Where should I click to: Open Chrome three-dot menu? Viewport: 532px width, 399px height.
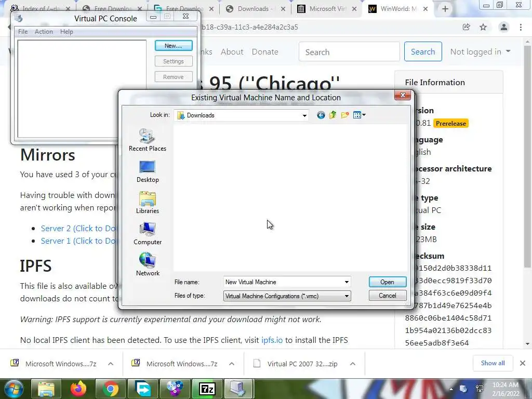[x=521, y=27]
